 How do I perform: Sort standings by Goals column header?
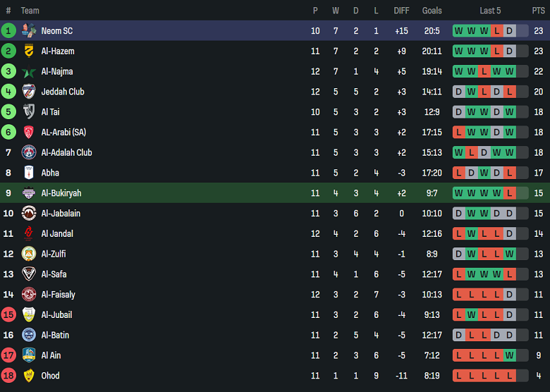point(432,11)
